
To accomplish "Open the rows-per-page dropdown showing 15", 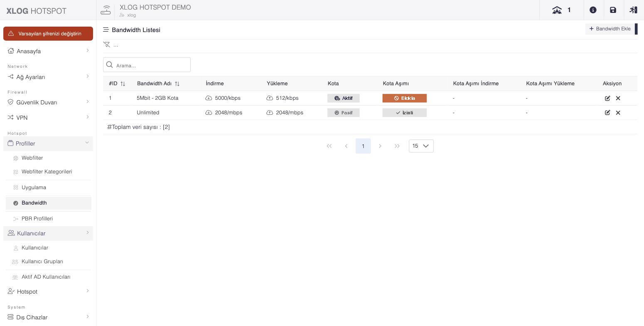I will point(421,146).
